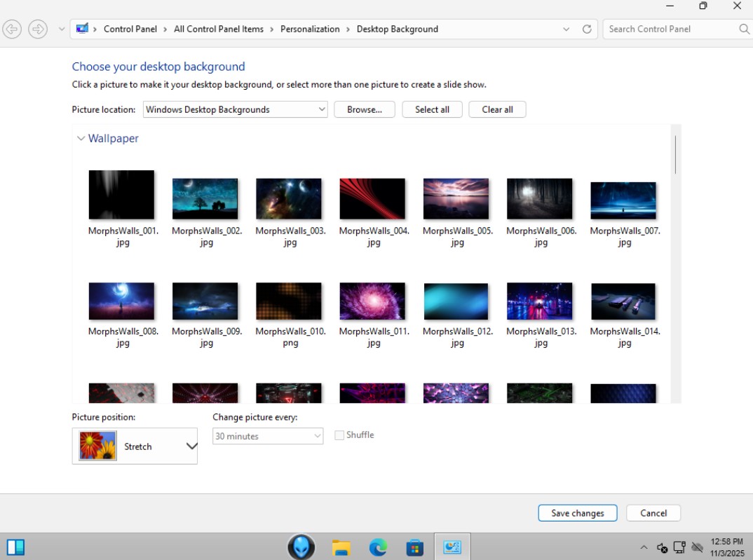Click the search magnifier icon
The image size is (753, 560).
[x=744, y=29]
